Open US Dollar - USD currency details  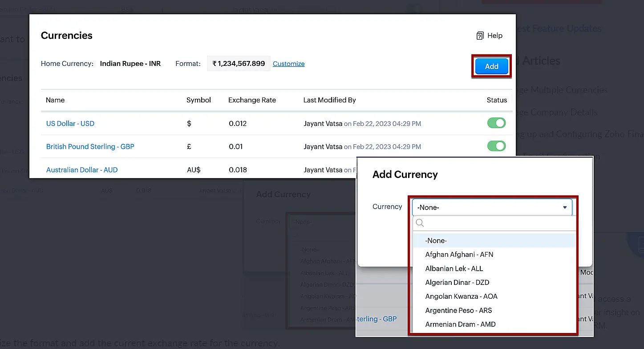coord(70,123)
